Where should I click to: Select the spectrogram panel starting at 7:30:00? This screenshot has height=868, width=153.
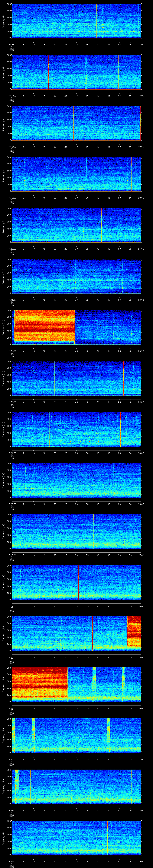(x=76, y=736)
